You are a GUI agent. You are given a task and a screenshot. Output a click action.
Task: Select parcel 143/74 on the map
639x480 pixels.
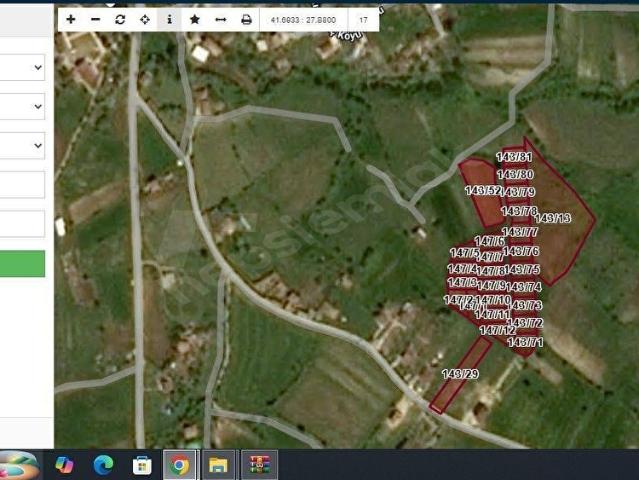524,287
